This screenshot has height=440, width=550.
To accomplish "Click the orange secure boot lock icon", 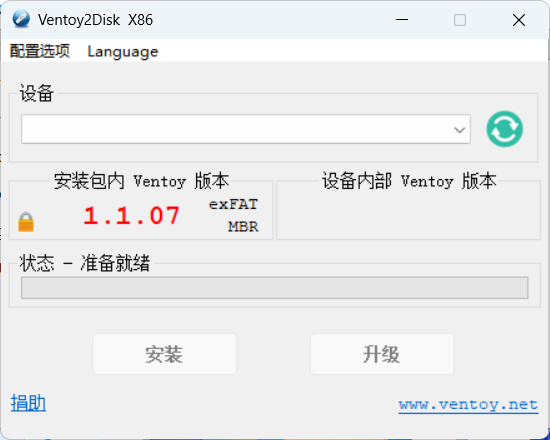I will (26, 222).
